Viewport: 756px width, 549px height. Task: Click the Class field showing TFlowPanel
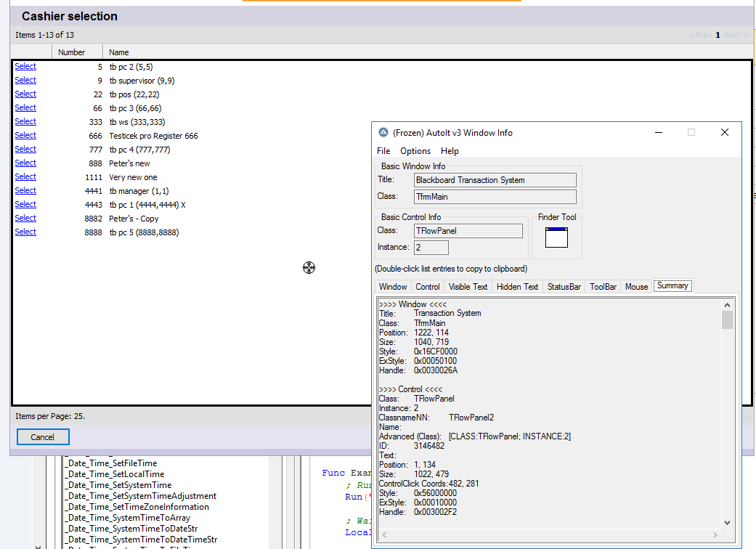coord(468,231)
